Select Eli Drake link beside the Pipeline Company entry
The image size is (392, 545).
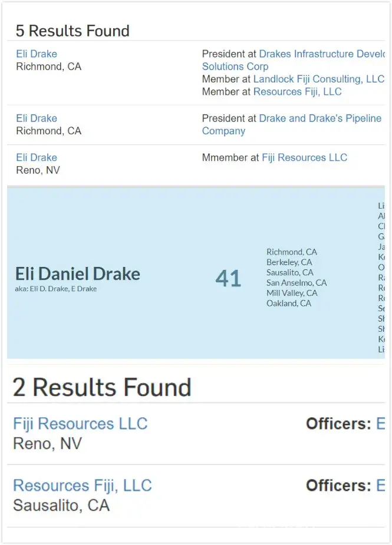point(37,118)
